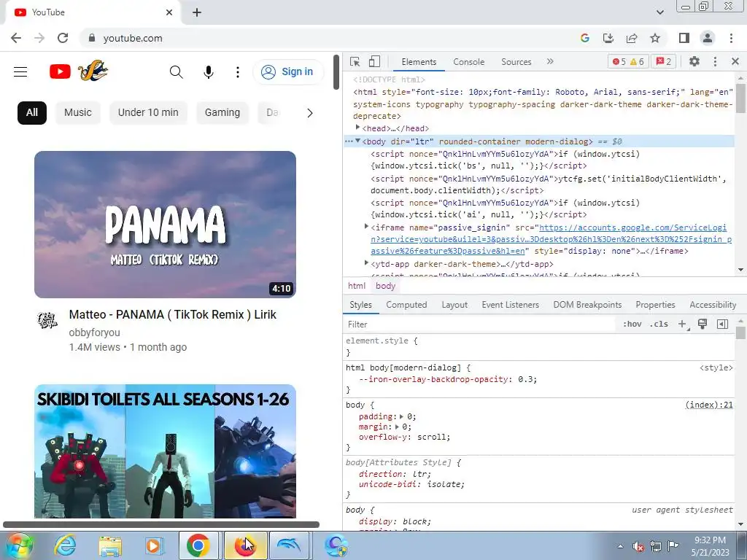Image resolution: width=747 pixels, height=560 pixels.
Task: Expand the margin shorthand property
Action: [397, 427]
